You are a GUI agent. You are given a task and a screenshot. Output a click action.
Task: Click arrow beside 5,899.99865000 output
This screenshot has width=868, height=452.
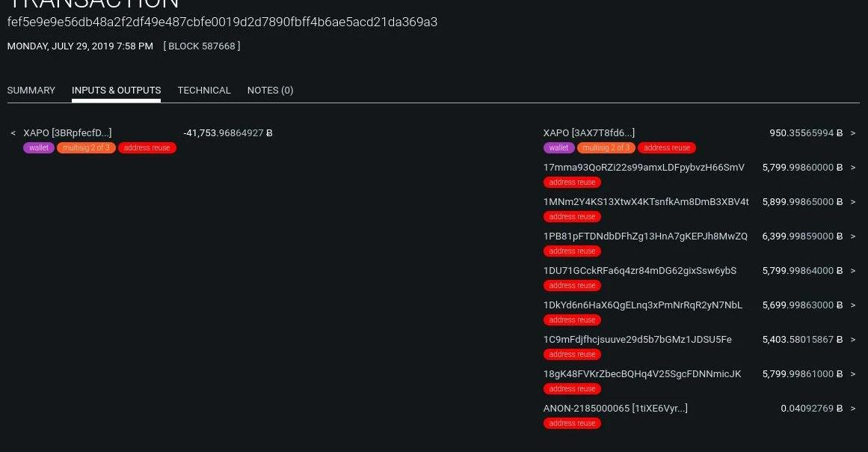(x=853, y=202)
